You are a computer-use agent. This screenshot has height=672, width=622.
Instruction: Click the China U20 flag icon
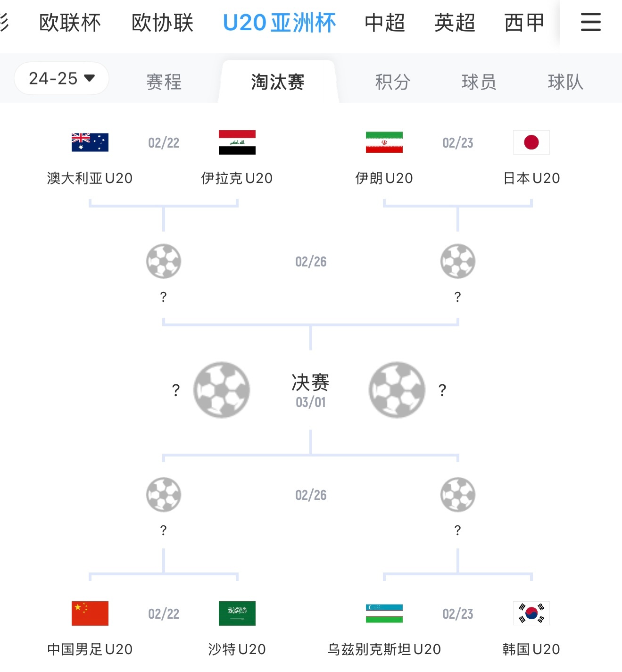[x=90, y=614]
